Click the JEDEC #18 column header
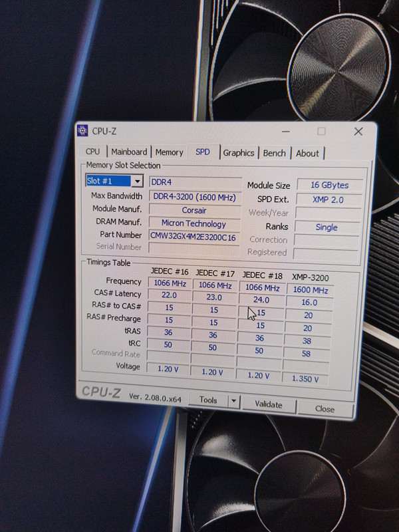 click(262, 276)
